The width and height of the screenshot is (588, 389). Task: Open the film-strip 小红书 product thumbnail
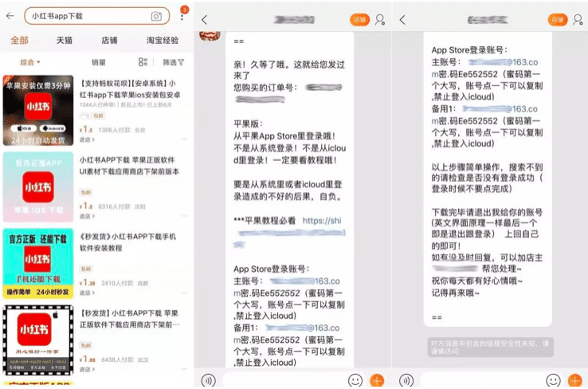[x=38, y=340]
